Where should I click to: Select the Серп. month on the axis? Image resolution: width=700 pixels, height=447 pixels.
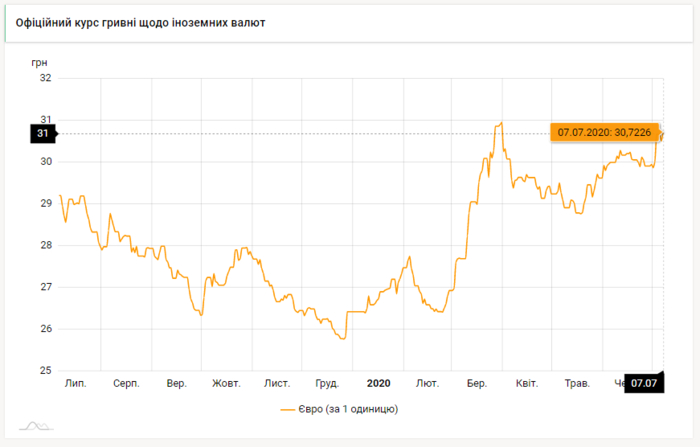click(126, 383)
